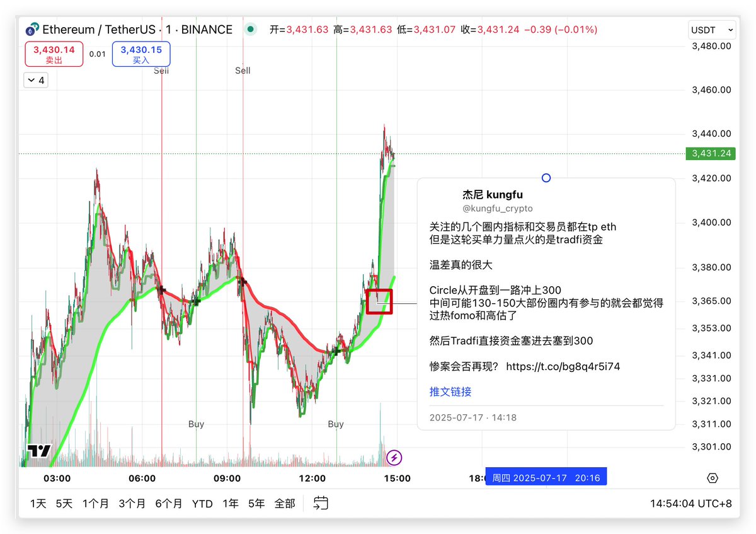
Task: Click the Buy signal label near 06:00
Action: [196, 424]
